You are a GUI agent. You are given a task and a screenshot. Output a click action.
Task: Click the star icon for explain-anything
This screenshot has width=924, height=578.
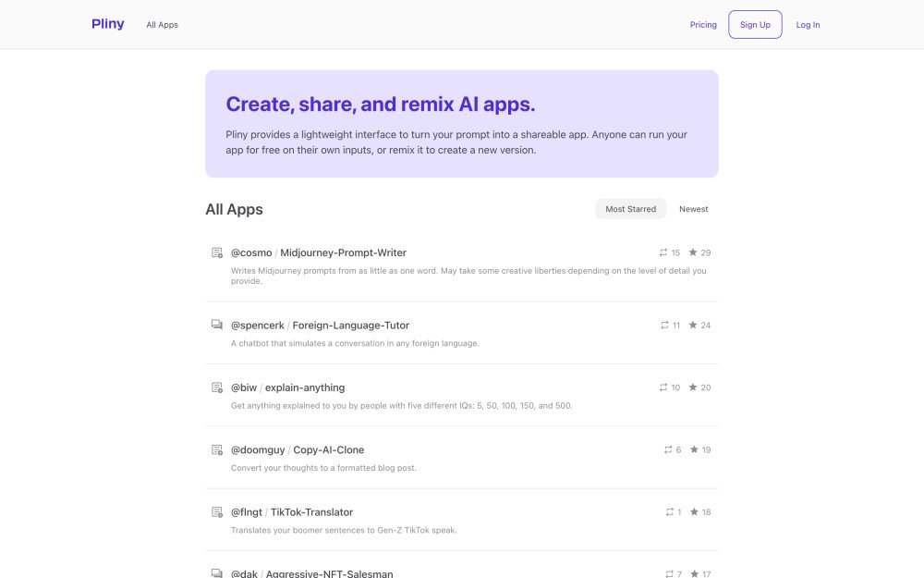[693, 387]
